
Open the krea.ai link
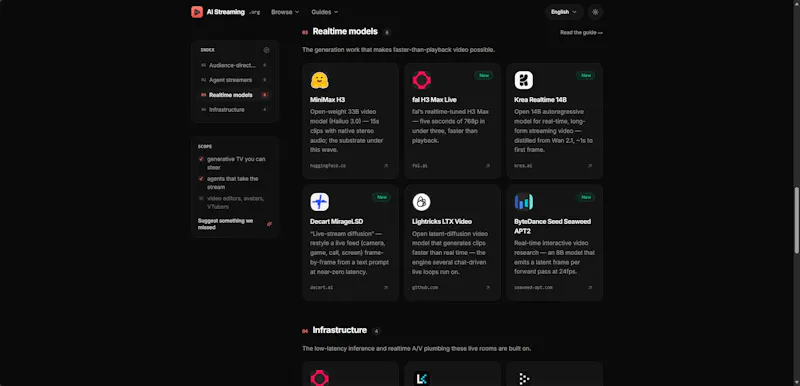click(523, 166)
